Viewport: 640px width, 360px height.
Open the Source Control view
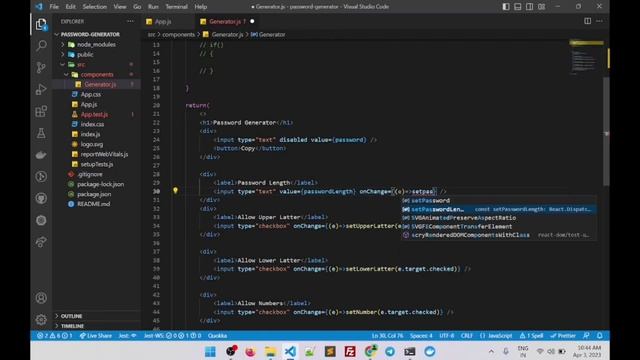41,67
